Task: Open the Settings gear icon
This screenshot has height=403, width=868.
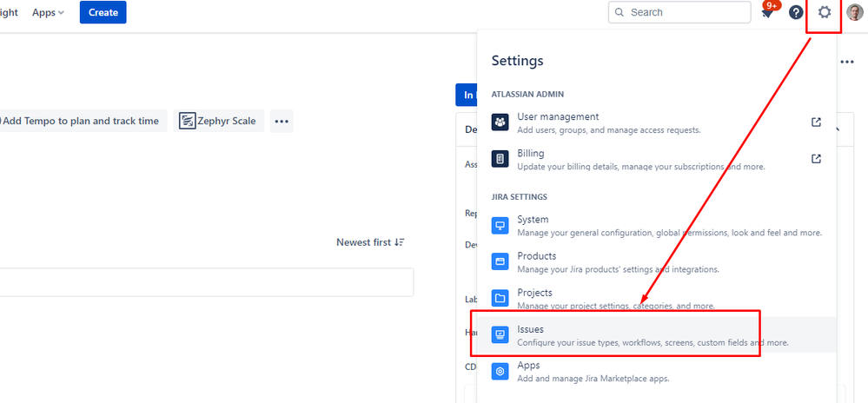Action: click(825, 12)
